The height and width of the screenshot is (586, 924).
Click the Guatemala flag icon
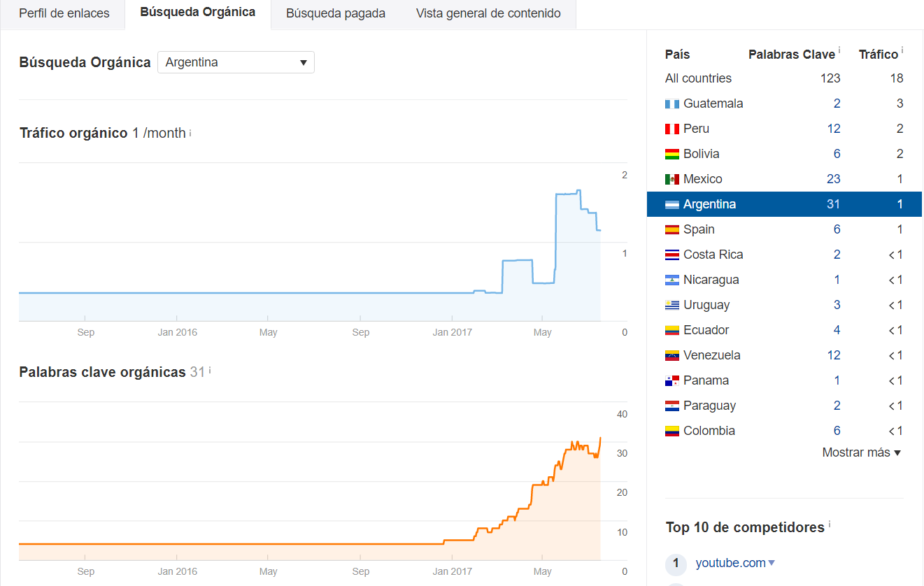pyautogui.click(x=672, y=104)
